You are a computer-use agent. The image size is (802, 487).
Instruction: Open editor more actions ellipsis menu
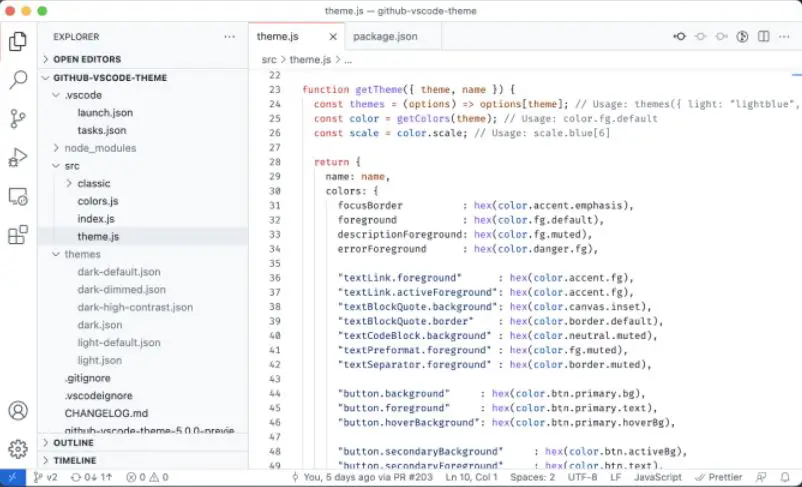click(x=784, y=36)
